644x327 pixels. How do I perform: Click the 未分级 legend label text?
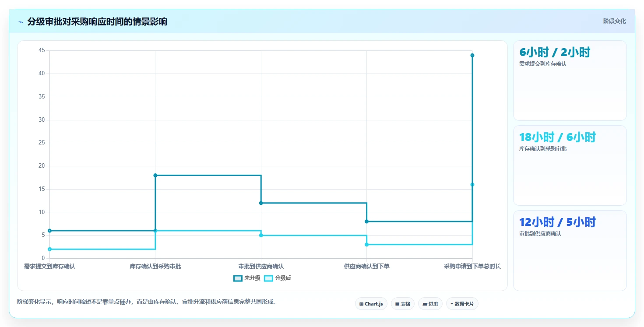(252, 278)
